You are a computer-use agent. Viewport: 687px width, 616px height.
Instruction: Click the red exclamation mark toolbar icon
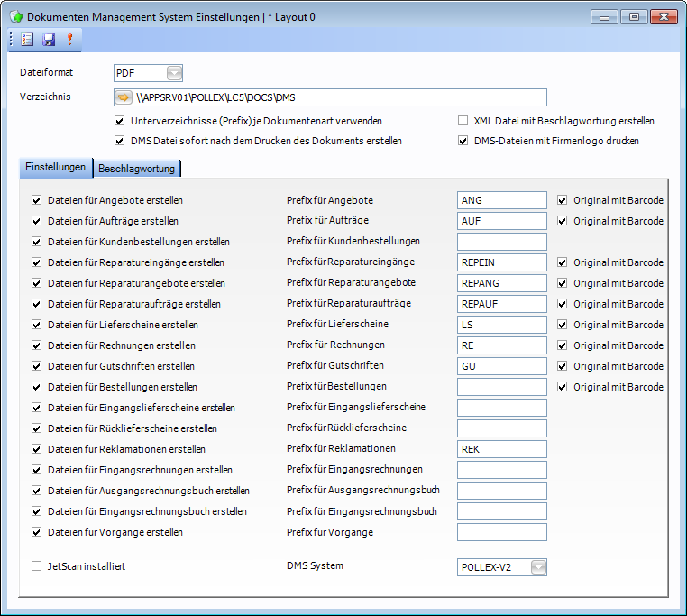point(69,39)
